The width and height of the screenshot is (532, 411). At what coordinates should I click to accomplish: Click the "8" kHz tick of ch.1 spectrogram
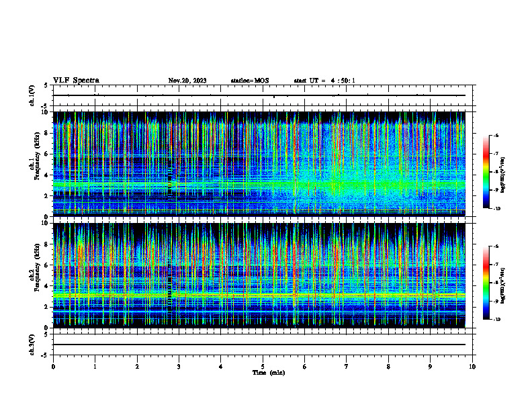click(x=46, y=133)
